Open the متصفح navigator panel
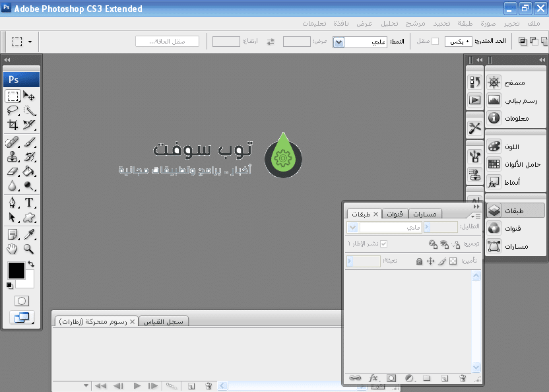549x392 pixels. 515,82
